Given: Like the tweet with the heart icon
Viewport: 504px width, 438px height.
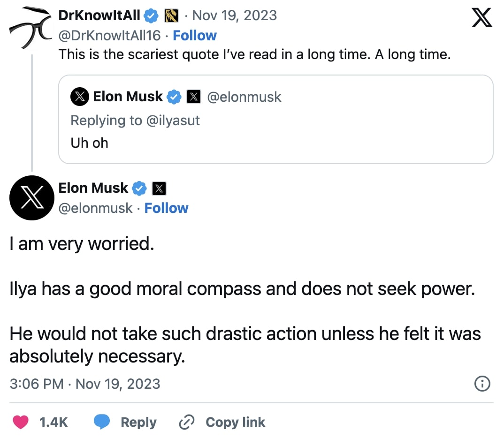Looking at the screenshot, I should pos(21,422).
